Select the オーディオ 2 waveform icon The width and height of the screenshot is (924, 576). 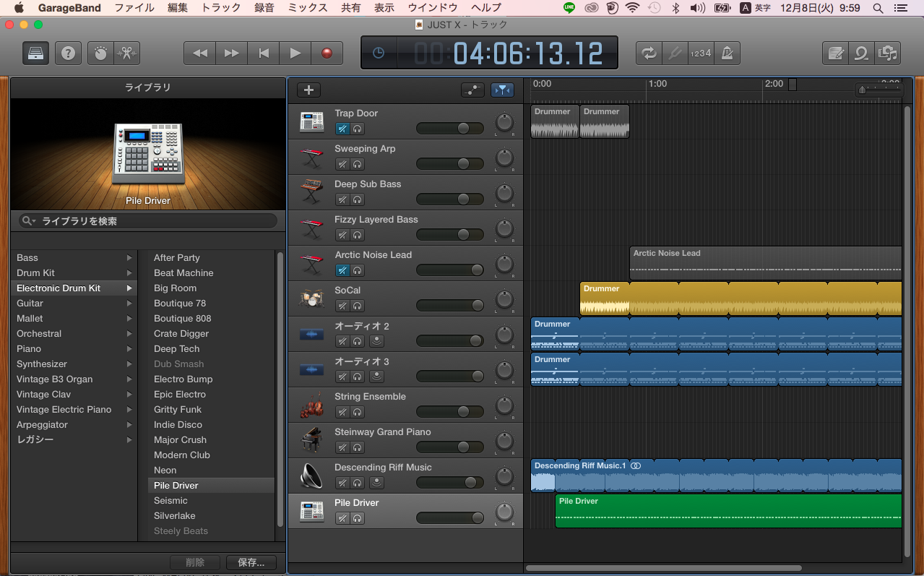click(312, 334)
